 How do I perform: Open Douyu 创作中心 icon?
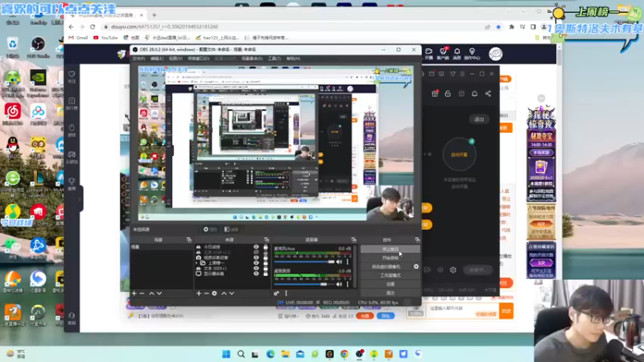472,54
